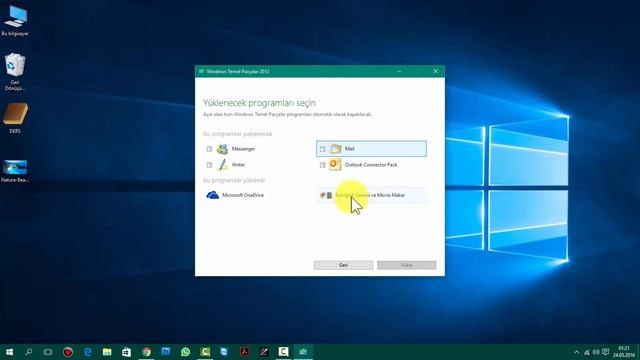The width and height of the screenshot is (640, 360).
Task: Open File Explorer from taskbar
Action: (107, 352)
